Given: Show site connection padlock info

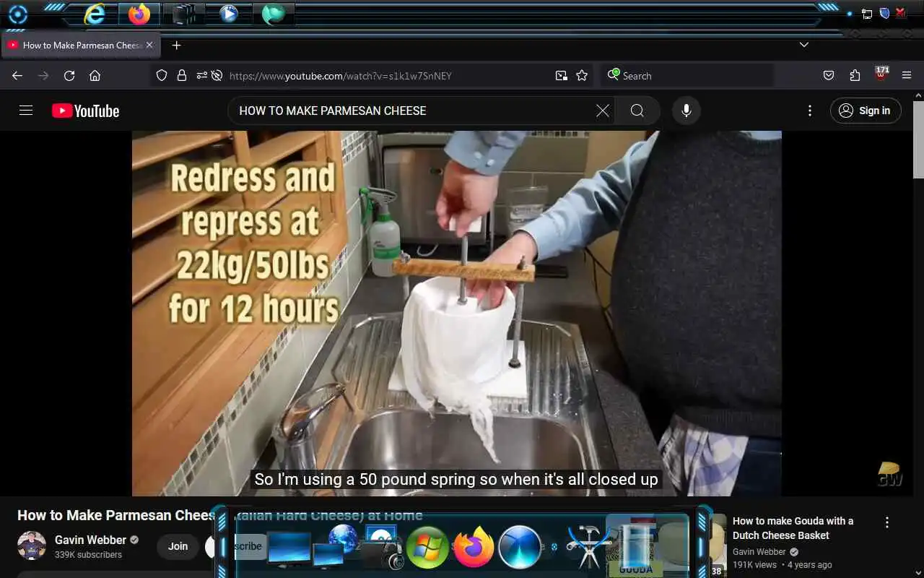Looking at the screenshot, I should pos(182,76).
